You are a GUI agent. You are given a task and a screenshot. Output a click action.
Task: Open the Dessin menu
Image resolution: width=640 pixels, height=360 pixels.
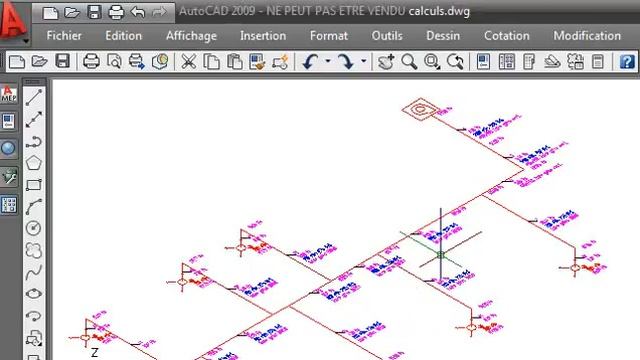pos(443,36)
